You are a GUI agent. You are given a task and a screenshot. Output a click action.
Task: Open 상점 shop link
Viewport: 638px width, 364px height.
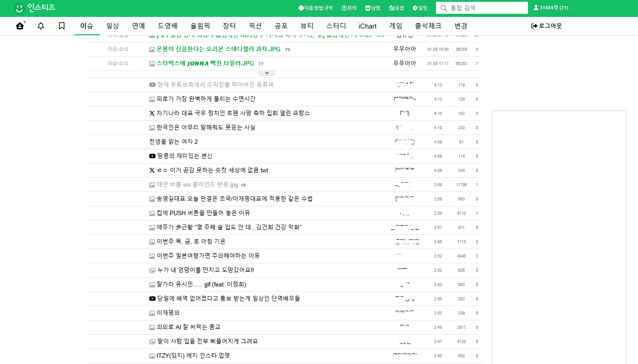373,8
